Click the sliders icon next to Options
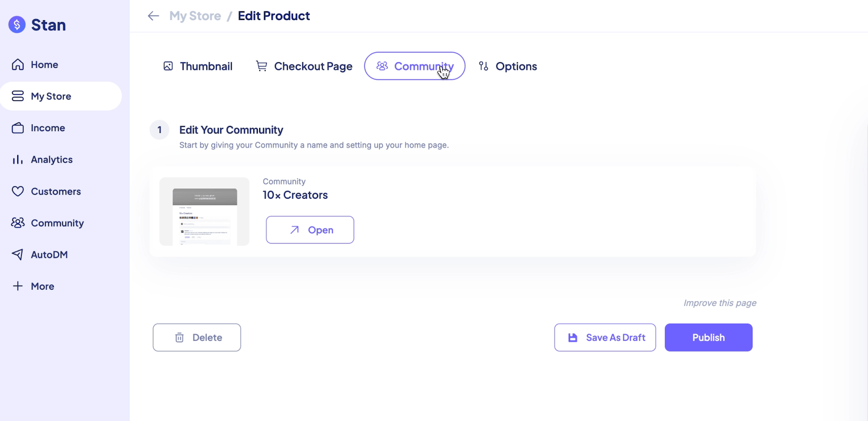This screenshot has width=868, height=421. (x=483, y=66)
